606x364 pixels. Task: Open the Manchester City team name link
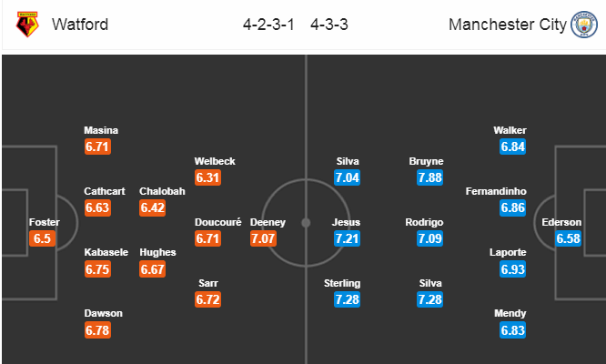click(508, 25)
